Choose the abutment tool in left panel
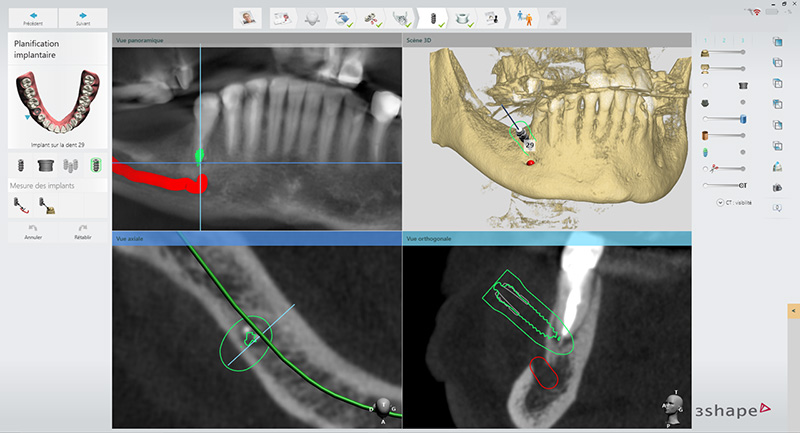Viewport: 800px width, 433px height. [x=45, y=165]
